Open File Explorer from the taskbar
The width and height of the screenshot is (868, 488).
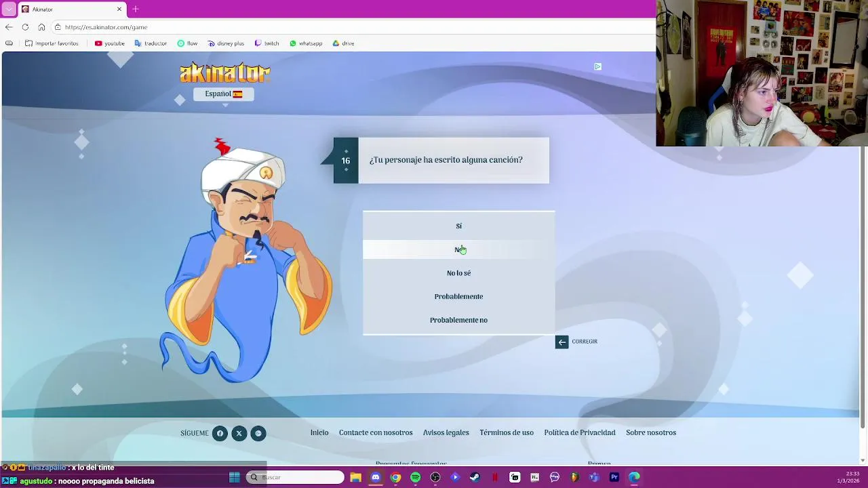click(356, 477)
